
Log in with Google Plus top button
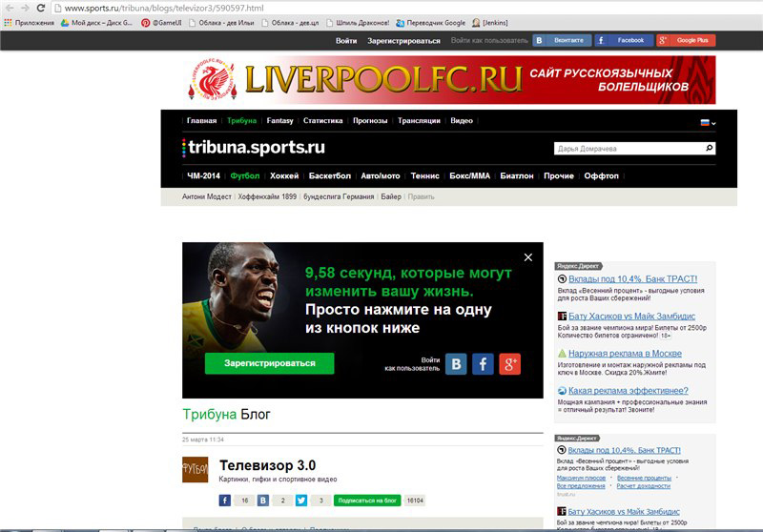click(686, 40)
